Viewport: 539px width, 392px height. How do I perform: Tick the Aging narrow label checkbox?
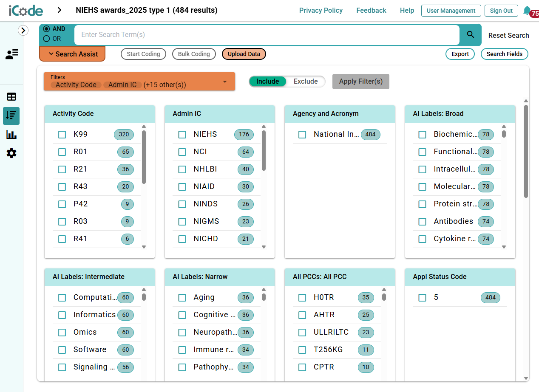coord(182,298)
